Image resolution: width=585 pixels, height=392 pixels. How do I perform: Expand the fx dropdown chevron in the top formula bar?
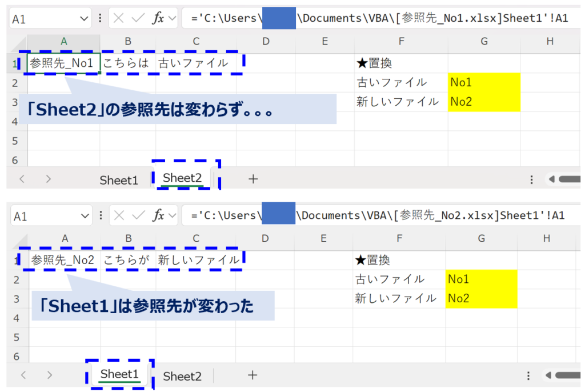coord(172,18)
